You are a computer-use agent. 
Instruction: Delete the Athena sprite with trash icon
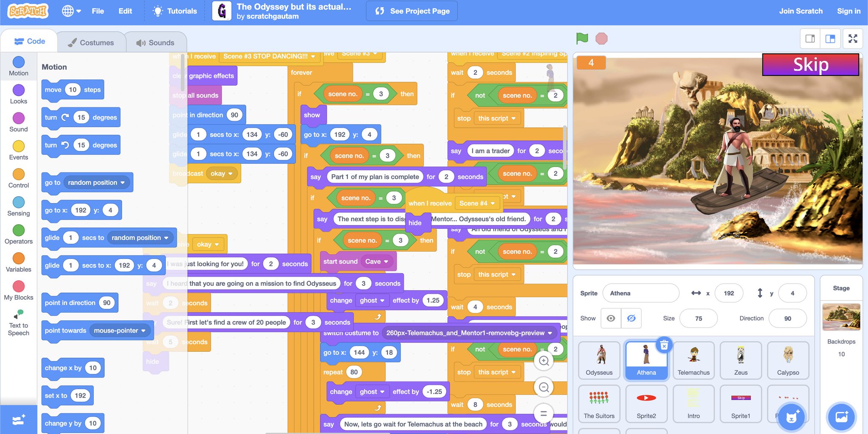coord(664,345)
